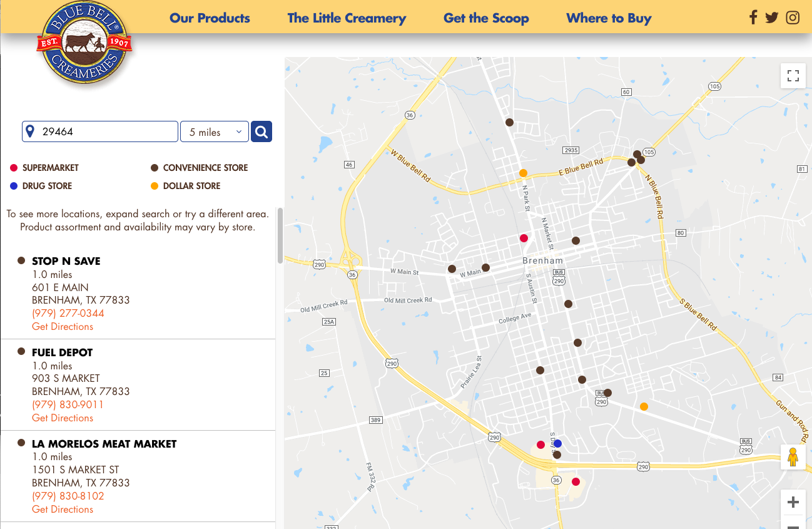Expand the search distance selector chevron
This screenshot has height=529, width=812.
(x=239, y=131)
